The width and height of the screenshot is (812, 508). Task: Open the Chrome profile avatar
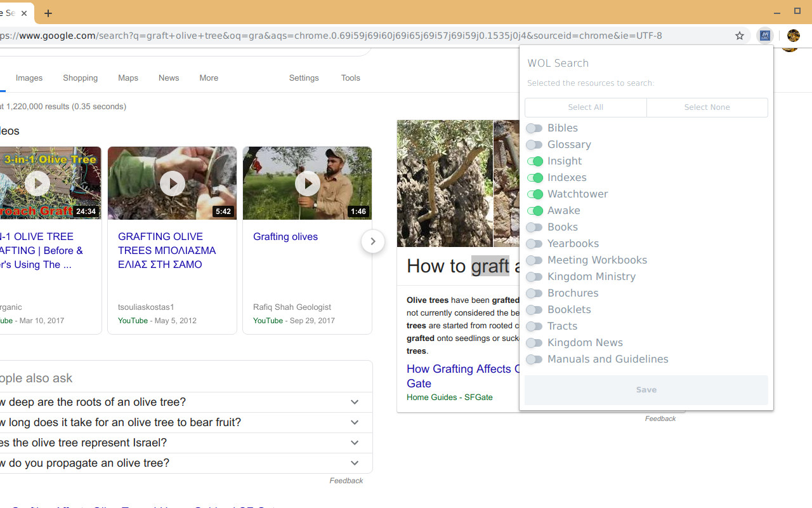pos(793,36)
